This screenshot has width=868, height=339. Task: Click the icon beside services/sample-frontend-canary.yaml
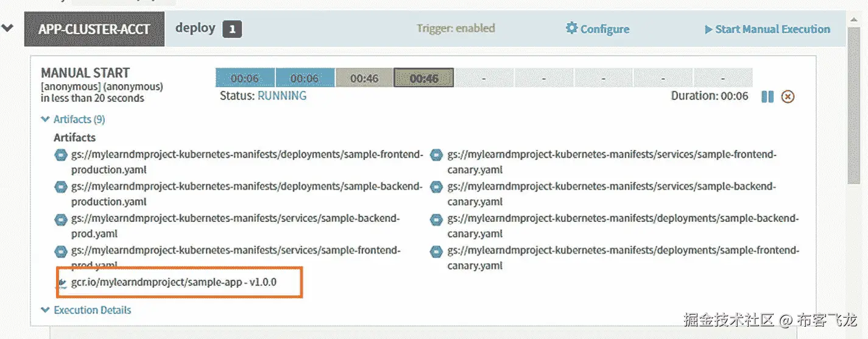point(436,155)
